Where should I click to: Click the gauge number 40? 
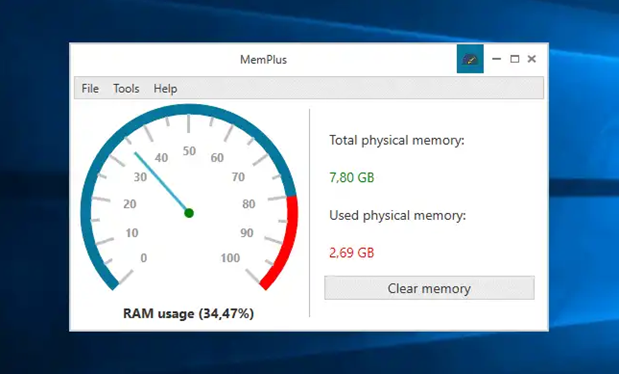(161, 158)
